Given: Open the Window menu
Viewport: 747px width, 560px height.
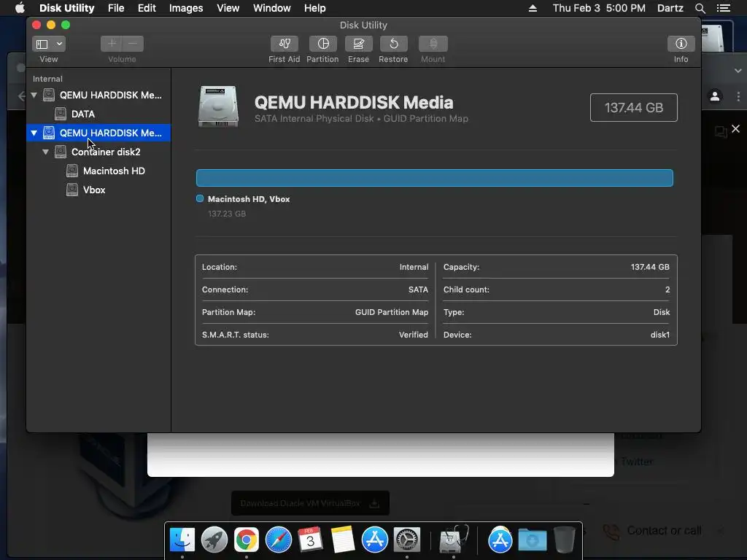Looking at the screenshot, I should tap(271, 8).
